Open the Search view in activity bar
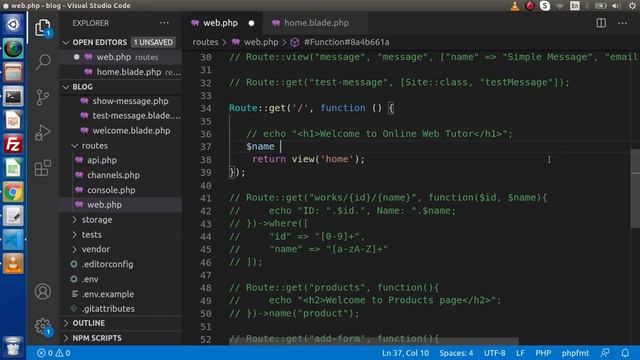 point(43,62)
